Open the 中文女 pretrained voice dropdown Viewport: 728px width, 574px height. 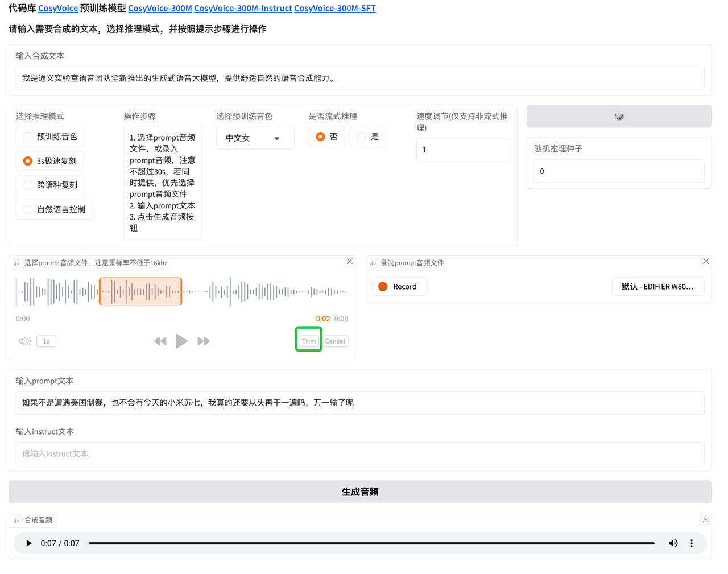(x=254, y=138)
